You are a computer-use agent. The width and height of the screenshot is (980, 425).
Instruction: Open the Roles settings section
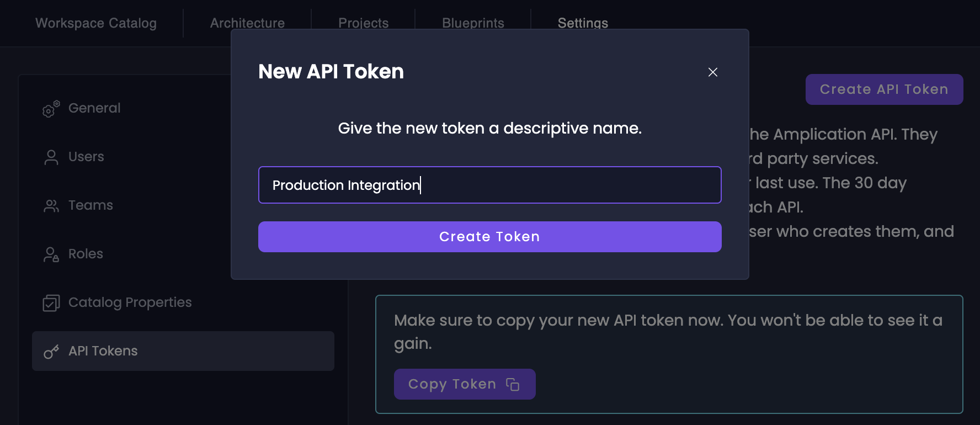click(86, 254)
